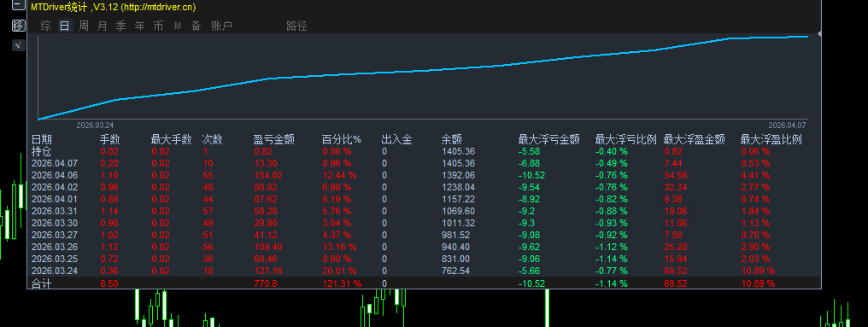Switch to the 季 quarterly tab
The height and width of the screenshot is (327, 868).
pyautogui.click(x=121, y=26)
